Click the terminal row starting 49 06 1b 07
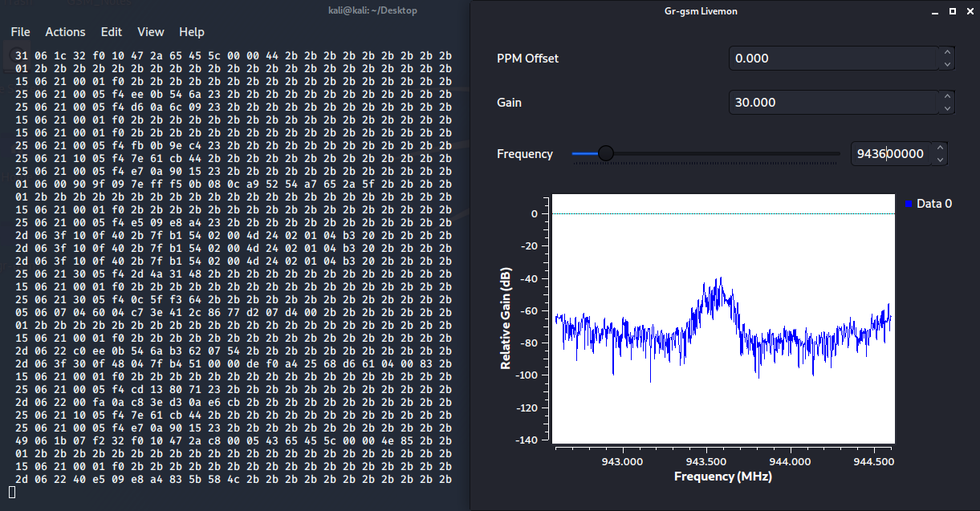 coord(233,441)
